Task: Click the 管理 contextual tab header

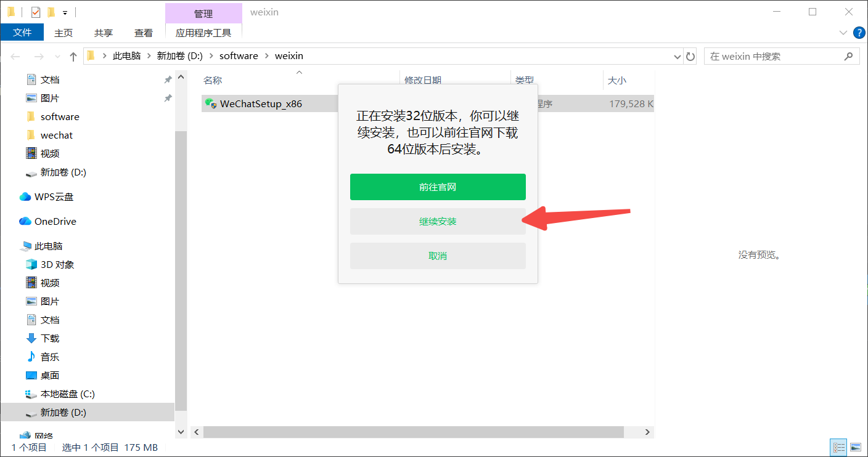Action: click(x=203, y=13)
